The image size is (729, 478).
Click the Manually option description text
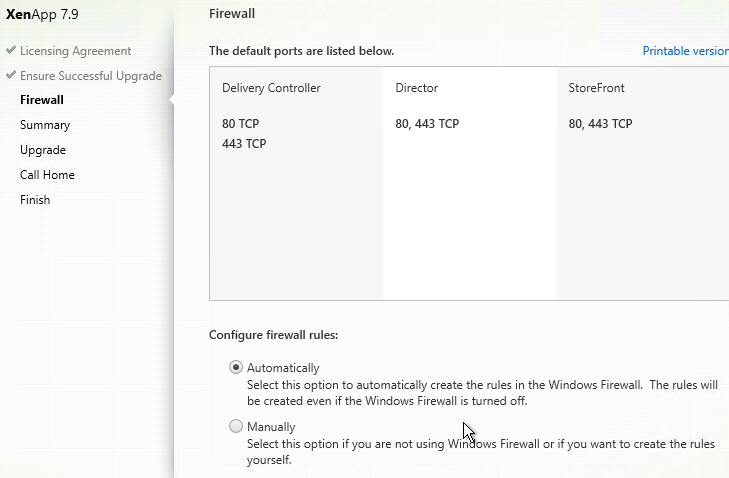click(x=481, y=452)
